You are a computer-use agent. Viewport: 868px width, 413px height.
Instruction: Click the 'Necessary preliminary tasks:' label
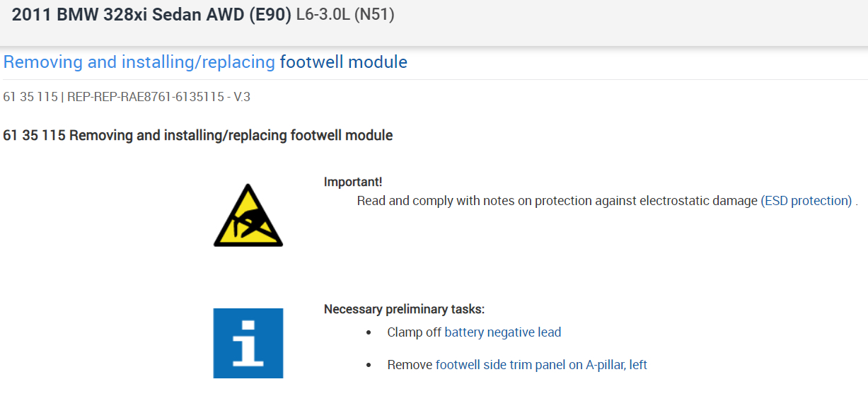[x=404, y=309]
